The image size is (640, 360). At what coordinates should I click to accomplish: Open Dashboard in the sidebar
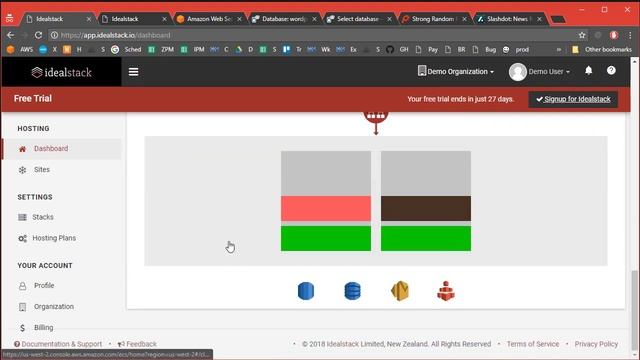pyautogui.click(x=62, y=149)
